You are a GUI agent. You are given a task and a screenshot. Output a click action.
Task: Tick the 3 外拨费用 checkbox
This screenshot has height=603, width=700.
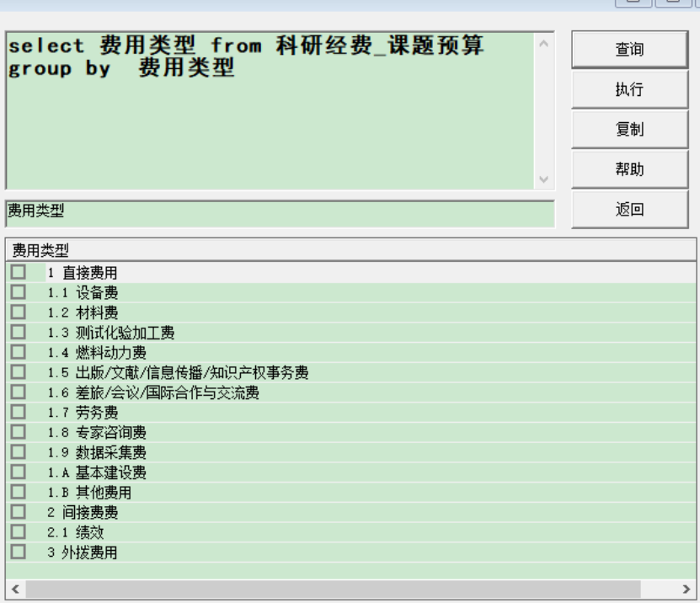click(19, 552)
